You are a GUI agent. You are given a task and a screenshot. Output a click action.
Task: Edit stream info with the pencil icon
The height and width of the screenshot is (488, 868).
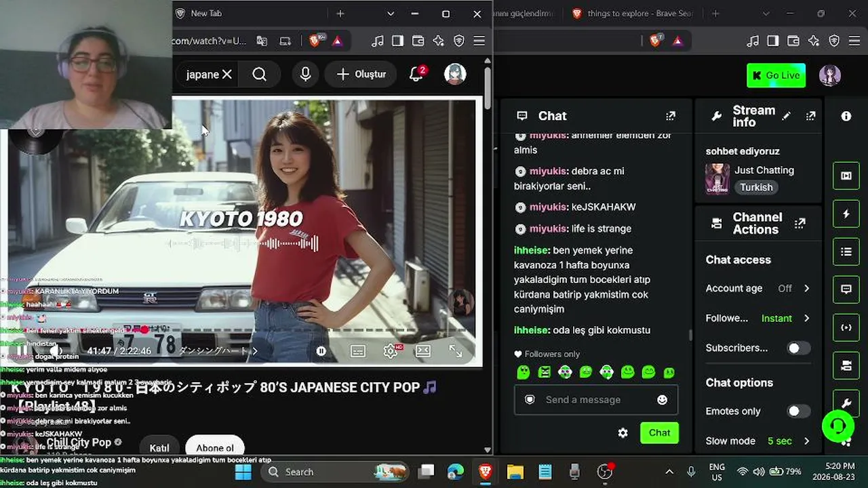tap(787, 116)
